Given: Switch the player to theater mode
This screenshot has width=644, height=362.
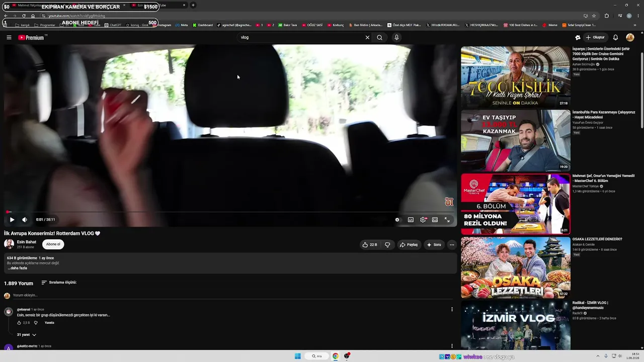Looking at the screenshot, I should coord(435,220).
